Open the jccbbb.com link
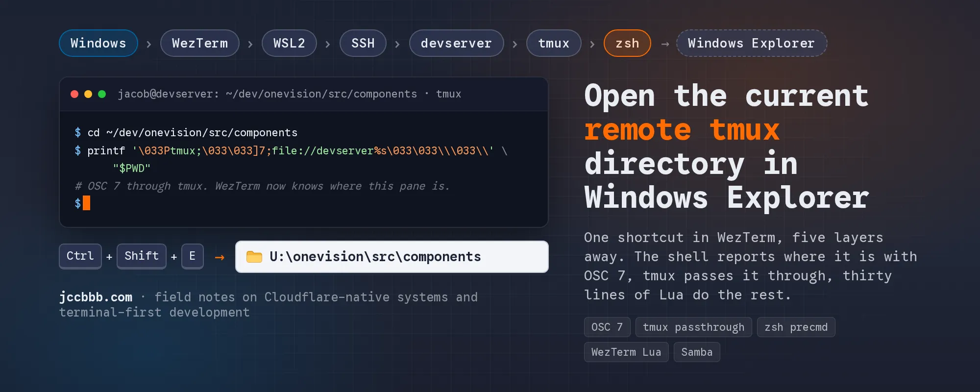Screen dimensions: 980x392 96,297
